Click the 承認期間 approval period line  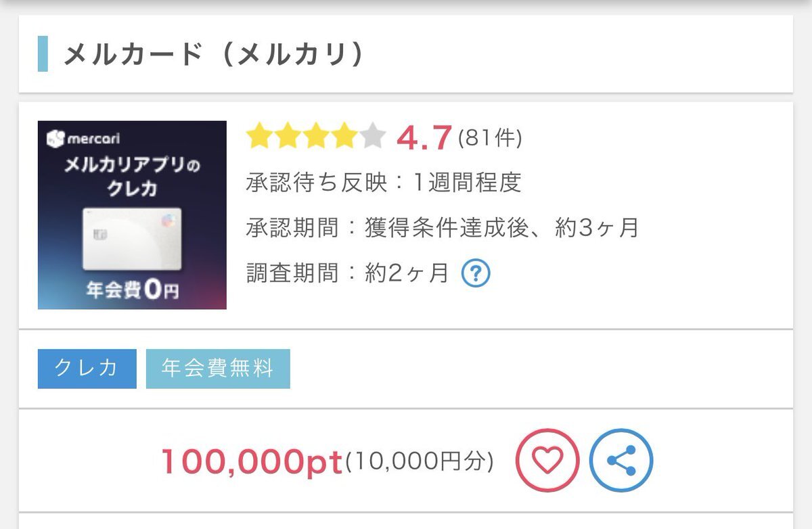(x=443, y=228)
